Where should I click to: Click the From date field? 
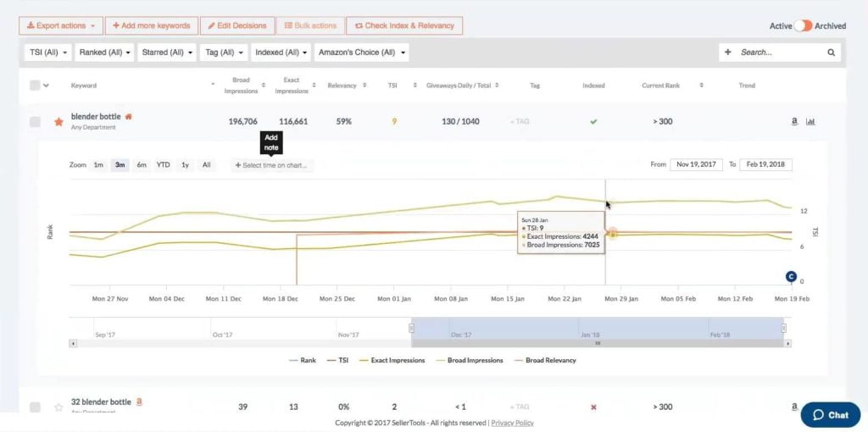697,165
